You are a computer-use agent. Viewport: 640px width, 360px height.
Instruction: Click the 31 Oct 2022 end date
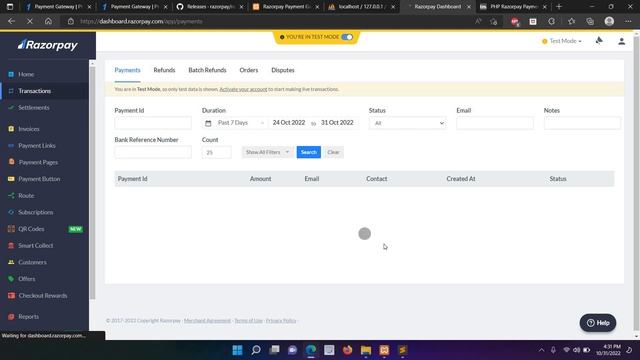pyautogui.click(x=337, y=122)
